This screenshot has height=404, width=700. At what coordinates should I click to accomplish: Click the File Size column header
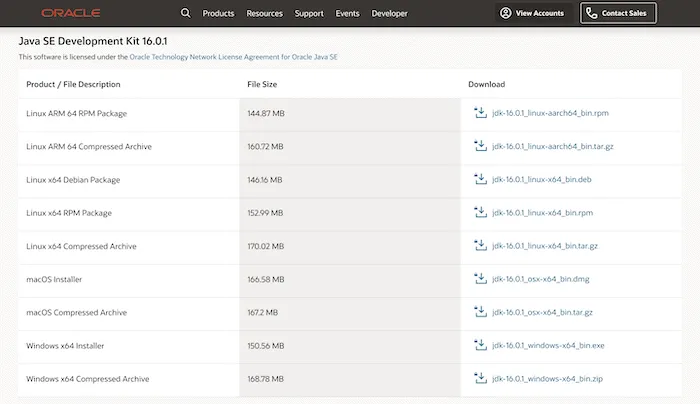tap(262, 84)
